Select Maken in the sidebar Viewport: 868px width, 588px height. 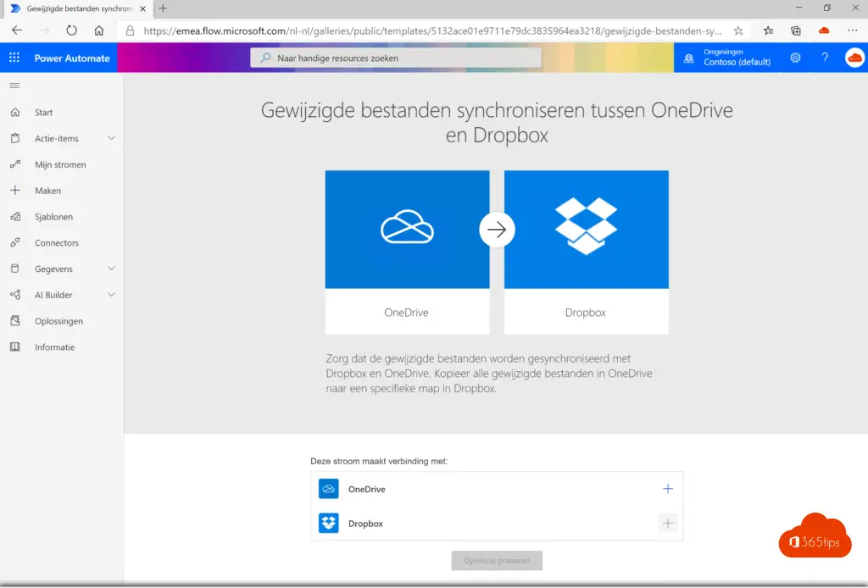tap(47, 191)
